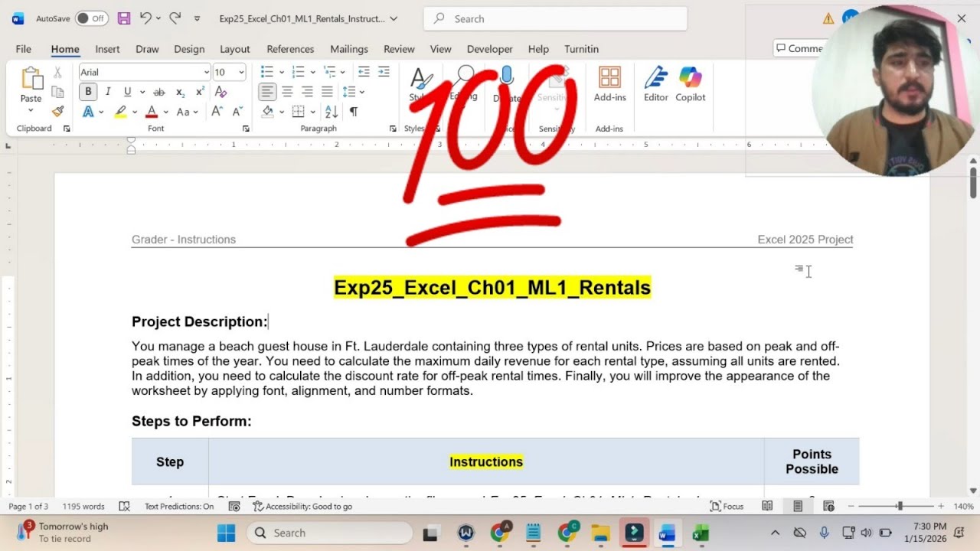
Task: Click Page 1 of 3 indicator
Action: click(28, 507)
